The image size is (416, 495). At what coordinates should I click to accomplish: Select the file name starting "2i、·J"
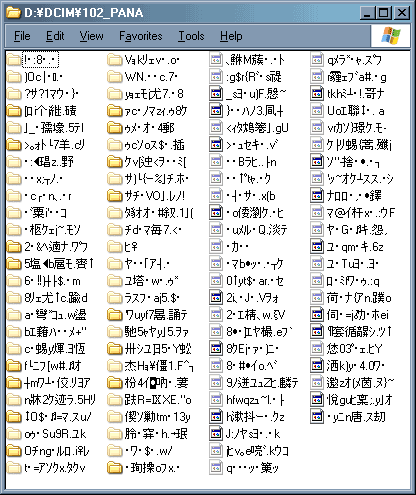[252, 298]
